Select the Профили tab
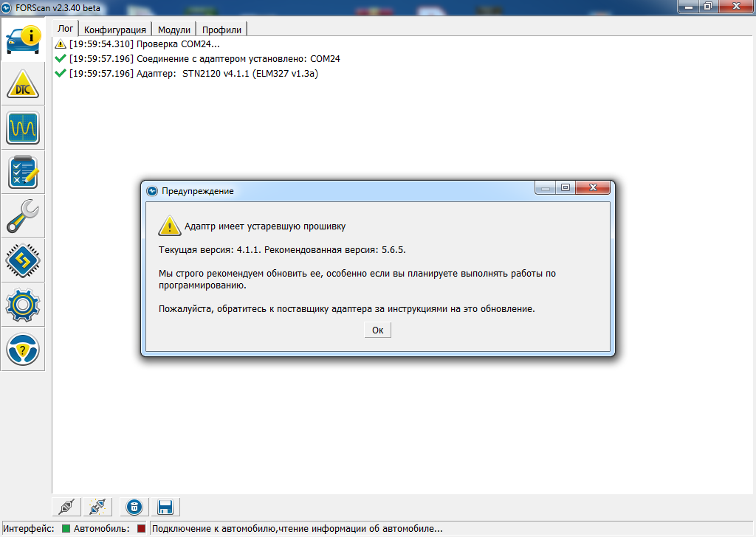Screen dimensions: 756x537 pyautogui.click(x=222, y=30)
